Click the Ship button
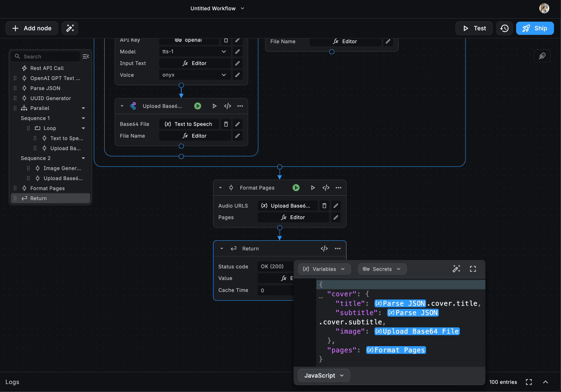Viewport: 561px width, 392px height. [x=534, y=28]
